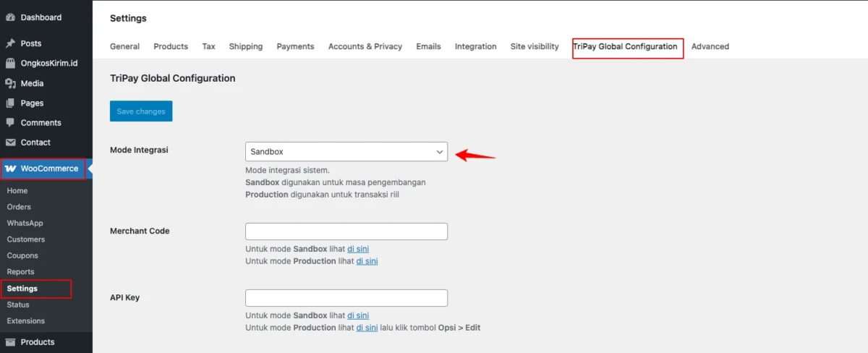Open Merchant Code Sandbox 'di sini' link

tap(358, 250)
